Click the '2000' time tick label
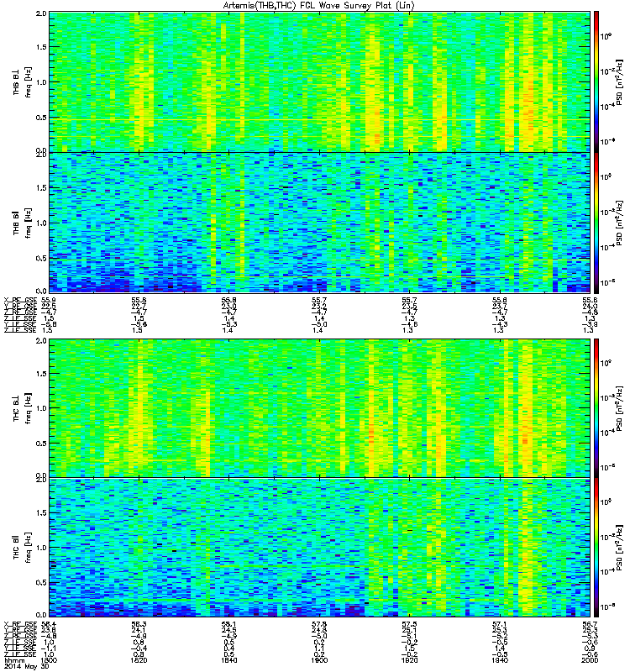 [590, 660]
